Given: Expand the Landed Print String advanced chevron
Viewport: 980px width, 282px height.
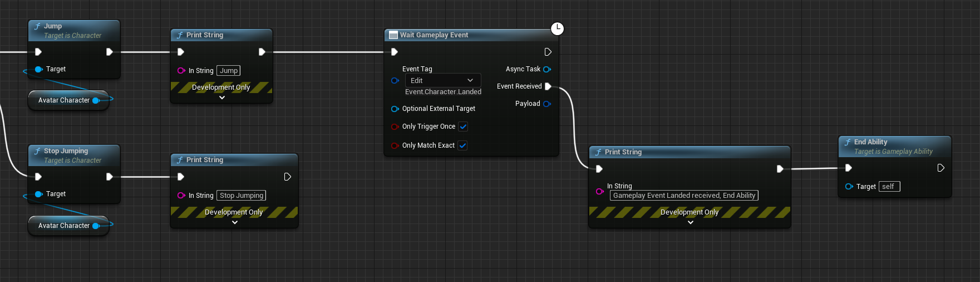Looking at the screenshot, I should click(x=691, y=222).
